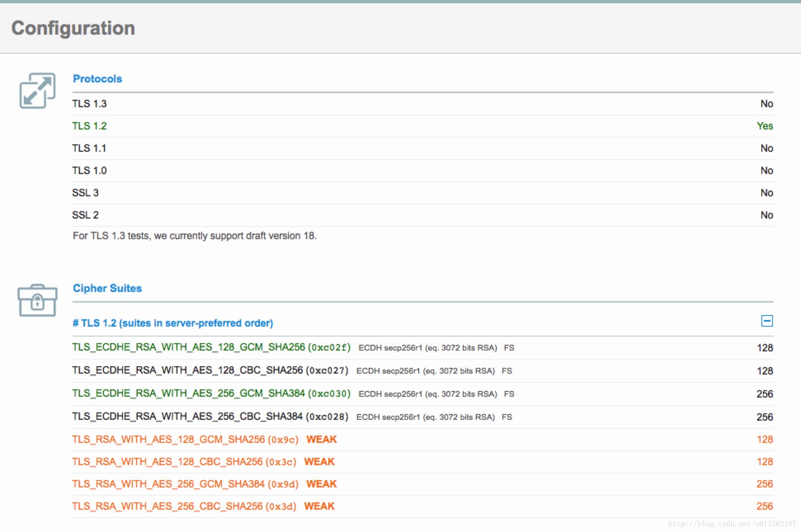
Task: Select the TLS 1.0 protocol row label
Action: 89,170
